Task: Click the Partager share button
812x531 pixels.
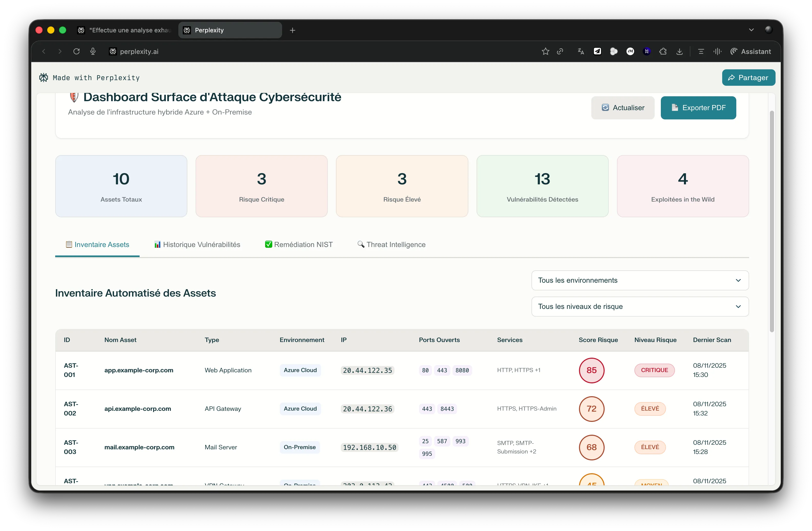Action: [748, 78]
